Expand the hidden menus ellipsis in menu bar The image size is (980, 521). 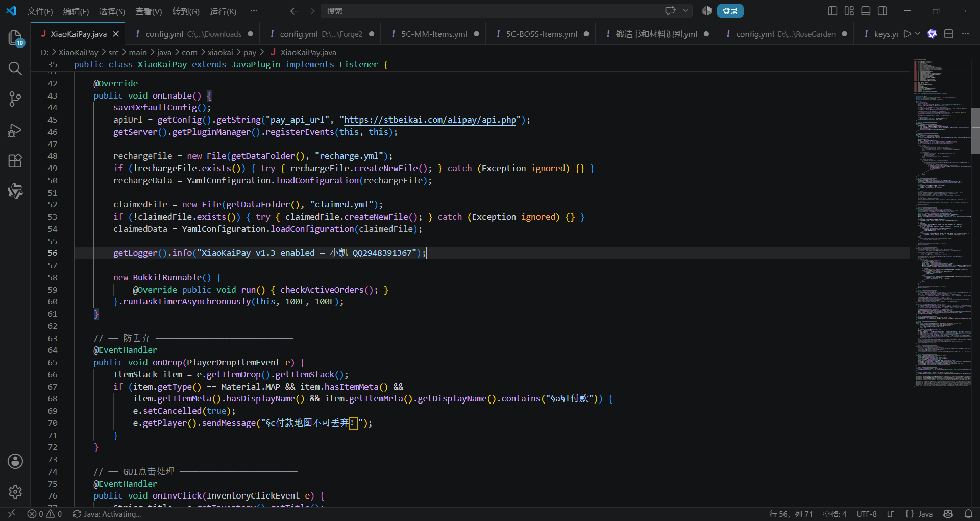pyautogui.click(x=254, y=11)
